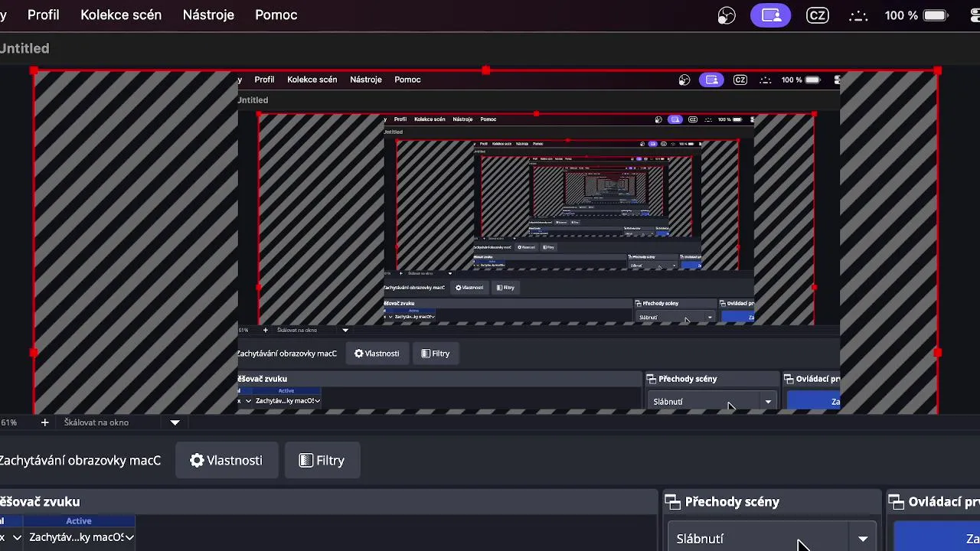Click the arrow of the Škálovat na okno dropdown
Viewport: 980px width, 551px height.
click(x=175, y=422)
